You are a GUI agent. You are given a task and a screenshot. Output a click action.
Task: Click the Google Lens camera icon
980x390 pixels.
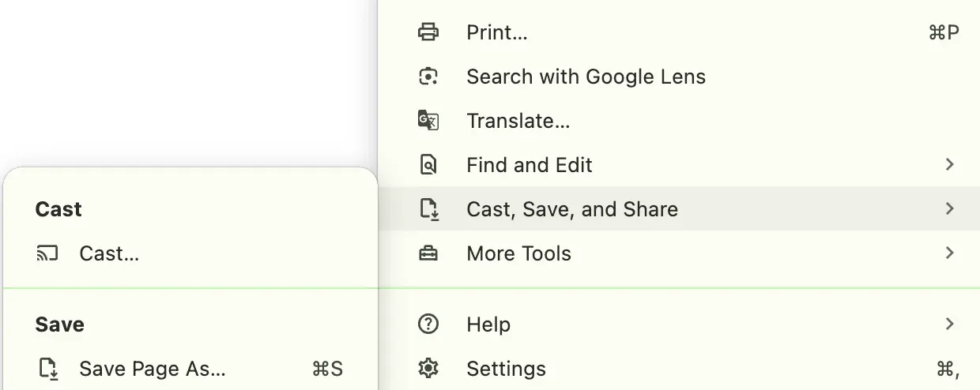pos(428,77)
